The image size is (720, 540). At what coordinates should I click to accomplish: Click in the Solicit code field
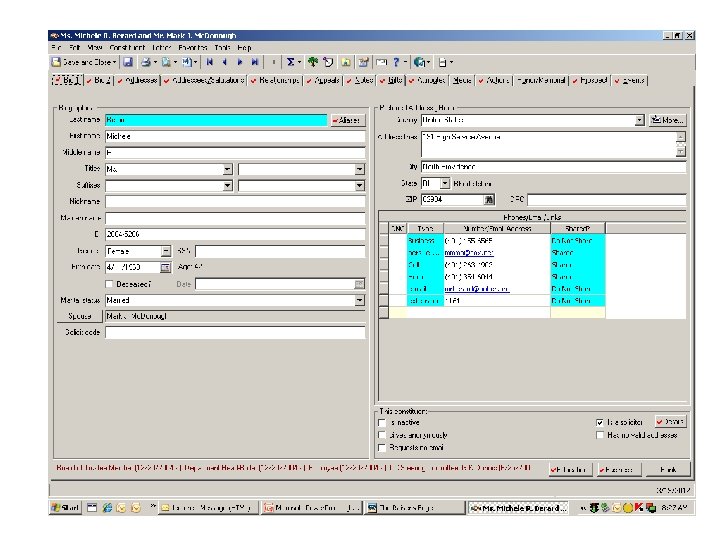click(x=235, y=332)
